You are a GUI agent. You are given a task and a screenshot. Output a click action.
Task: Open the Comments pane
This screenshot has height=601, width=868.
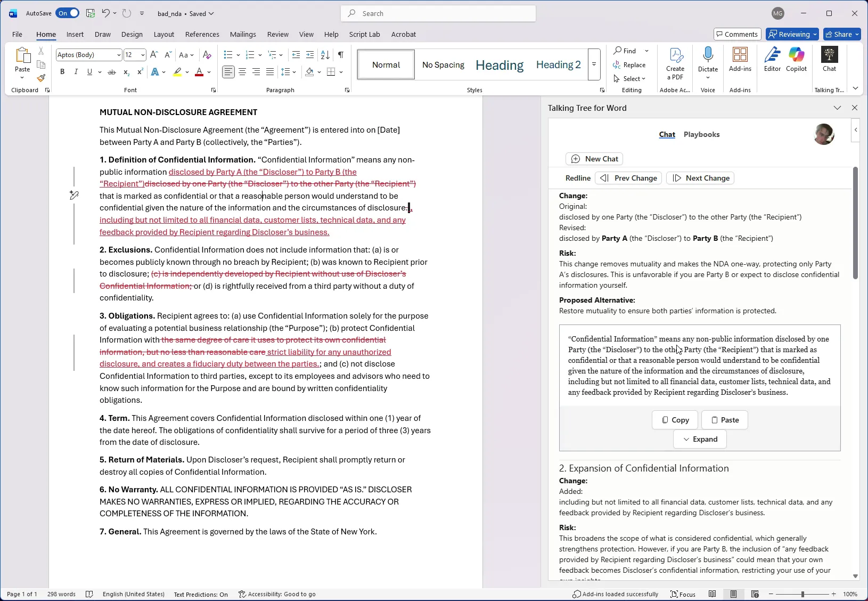pyautogui.click(x=738, y=34)
